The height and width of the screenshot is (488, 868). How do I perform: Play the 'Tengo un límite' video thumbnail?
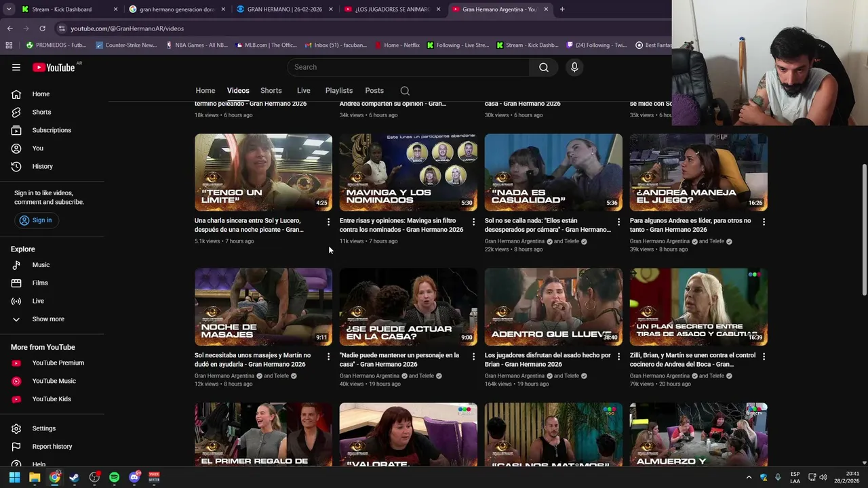pos(264,172)
